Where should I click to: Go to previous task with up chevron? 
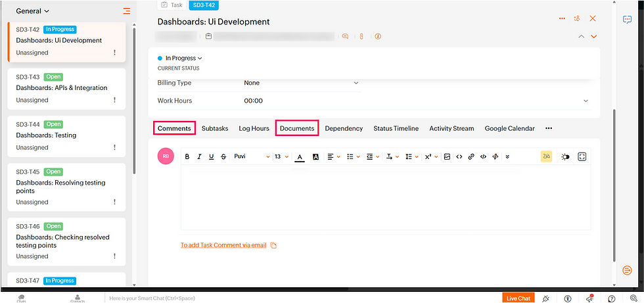point(581,37)
